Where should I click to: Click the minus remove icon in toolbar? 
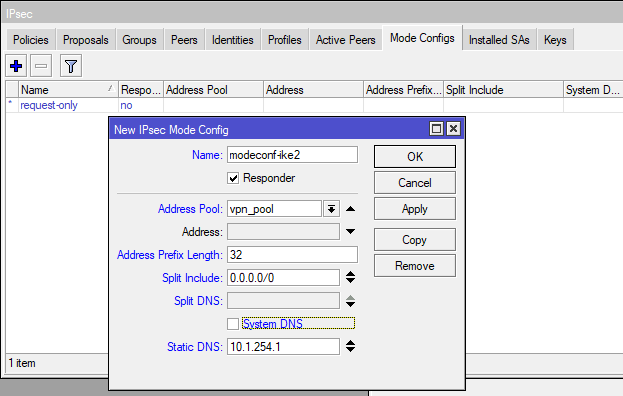tap(41, 66)
